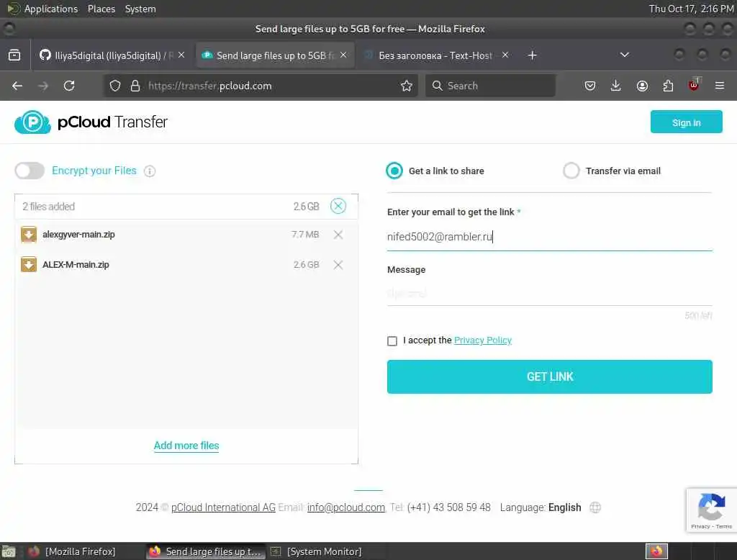Remove ALEX-M-main.zip from the list
Screen dimensions: 737x560
(x=338, y=265)
